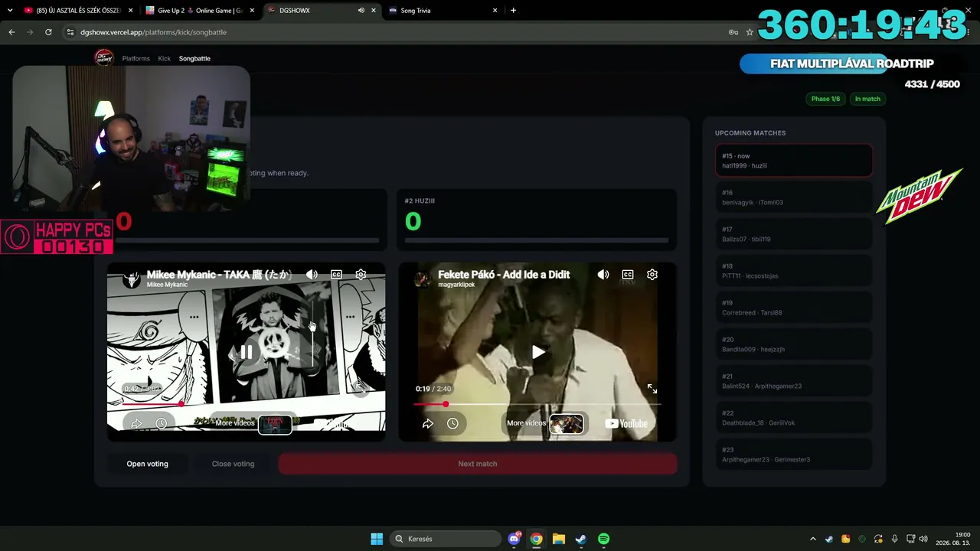Bookmark this page with the star icon

(750, 32)
